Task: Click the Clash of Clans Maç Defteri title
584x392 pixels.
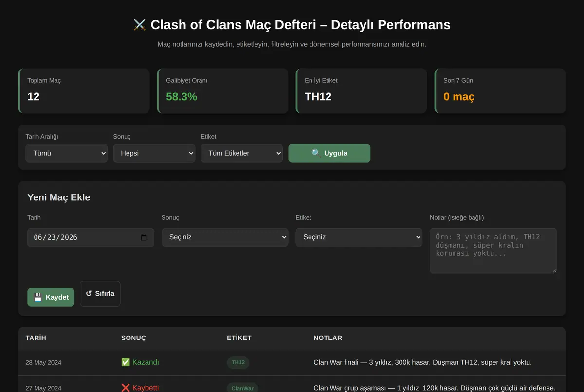Action: pos(292,25)
